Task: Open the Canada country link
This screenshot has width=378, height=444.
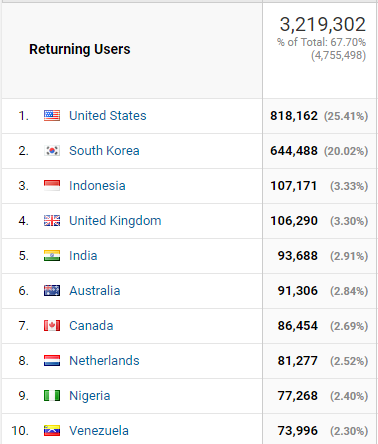Action: tap(91, 326)
